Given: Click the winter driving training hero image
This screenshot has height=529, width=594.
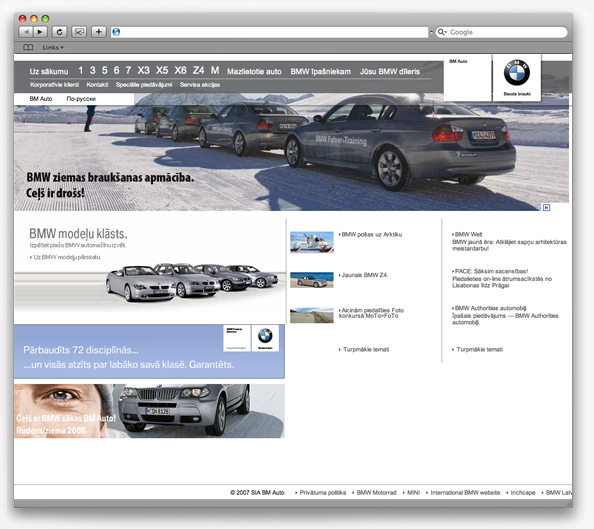Looking at the screenshot, I should tap(291, 152).
